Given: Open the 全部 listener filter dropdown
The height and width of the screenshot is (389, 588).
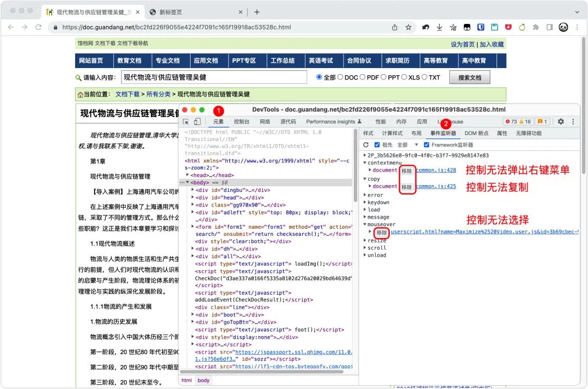Looking at the screenshot, I should 408,145.
